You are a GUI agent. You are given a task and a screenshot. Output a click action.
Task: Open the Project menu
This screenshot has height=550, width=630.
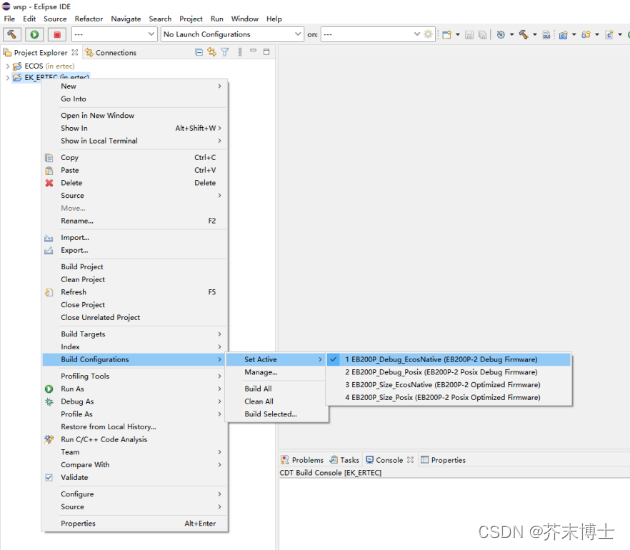click(x=191, y=19)
